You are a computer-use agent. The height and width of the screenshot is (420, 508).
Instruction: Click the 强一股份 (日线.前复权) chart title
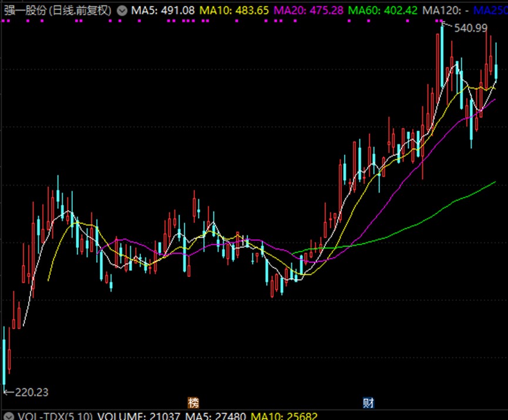pyautogui.click(x=58, y=11)
